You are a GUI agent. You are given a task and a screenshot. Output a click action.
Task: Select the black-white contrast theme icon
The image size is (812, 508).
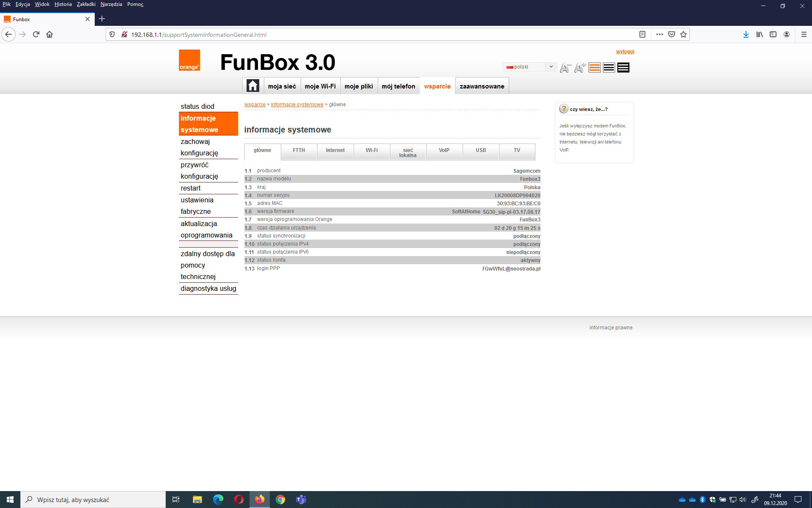(x=609, y=68)
